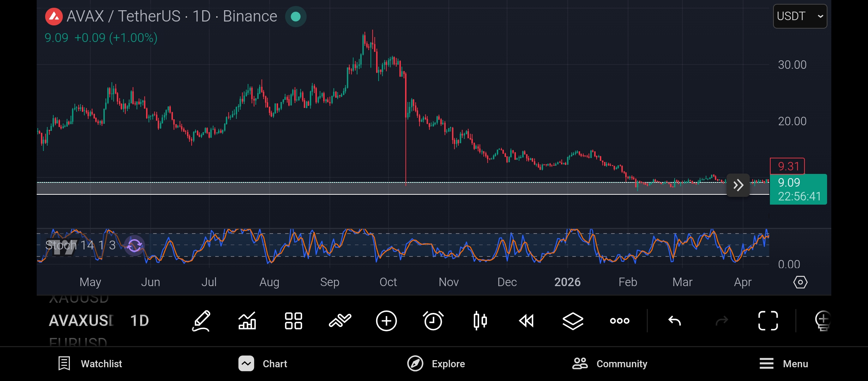Undo the last action arrow
The width and height of the screenshot is (868, 381).
[x=675, y=321]
